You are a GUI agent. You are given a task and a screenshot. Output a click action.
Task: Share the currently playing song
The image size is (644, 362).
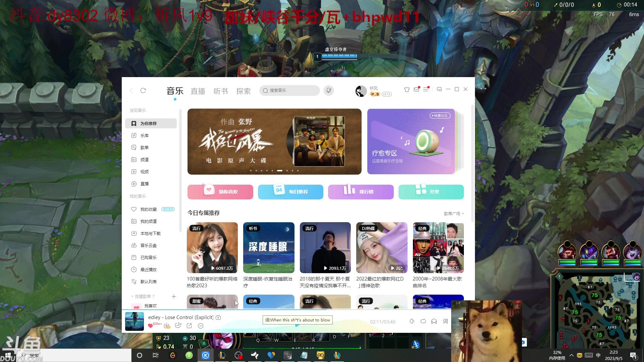[x=189, y=326]
